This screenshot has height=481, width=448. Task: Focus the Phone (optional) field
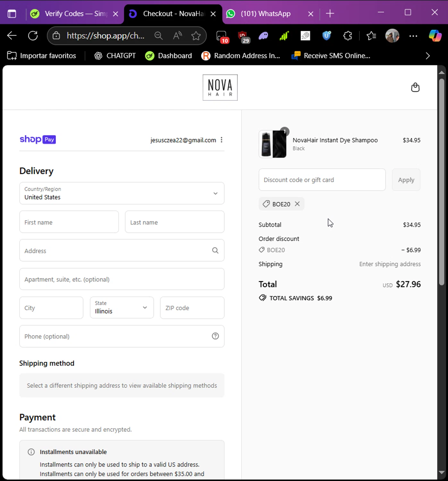click(122, 336)
